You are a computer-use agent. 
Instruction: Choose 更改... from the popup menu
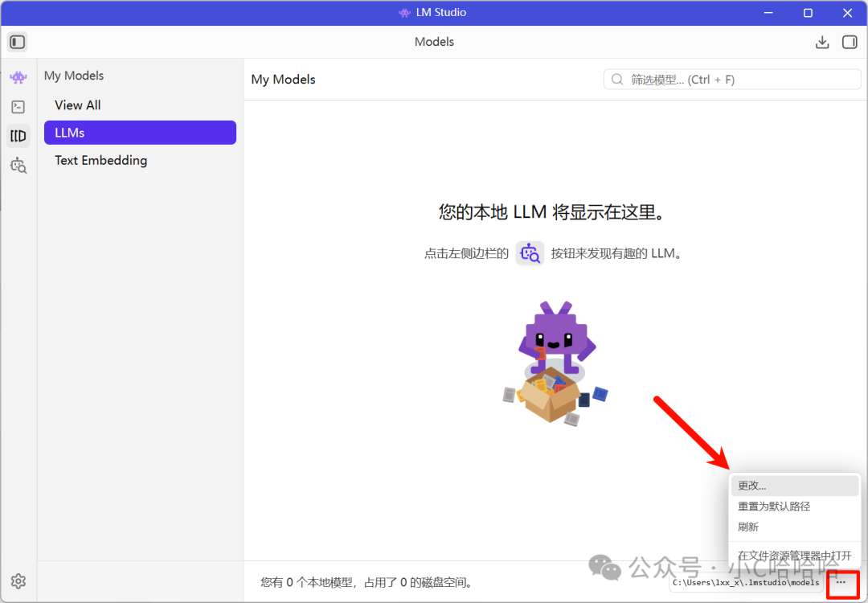[x=794, y=486]
